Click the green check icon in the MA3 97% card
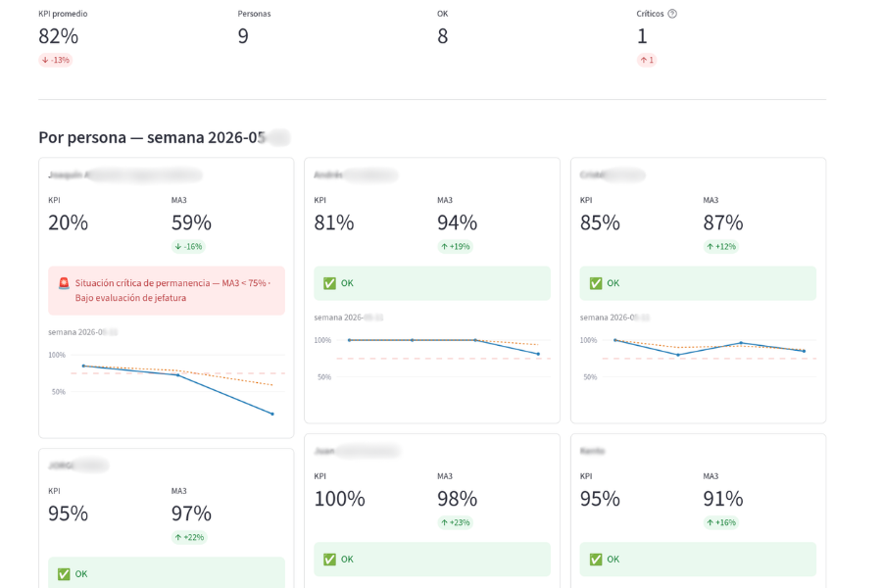Image resolution: width=882 pixels, height=588 pixels. [64, 574]
